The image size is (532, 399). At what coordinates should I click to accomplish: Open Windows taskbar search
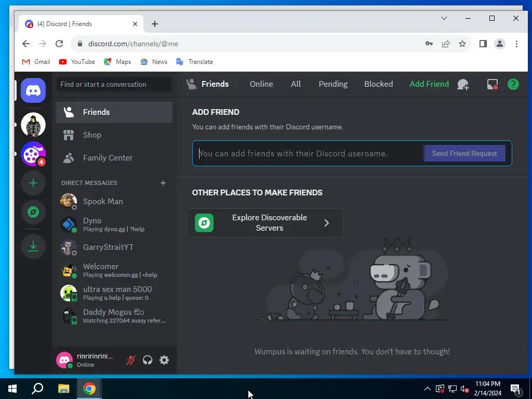(37, 389)
